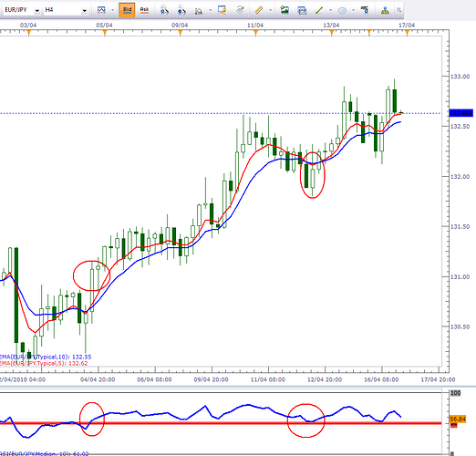Image resolution: width=476 pixels, height=456 pixels.
Task: Open the EUR/JPY instrument dropdown
Action: pyautogui.click(x=36, y=11)
